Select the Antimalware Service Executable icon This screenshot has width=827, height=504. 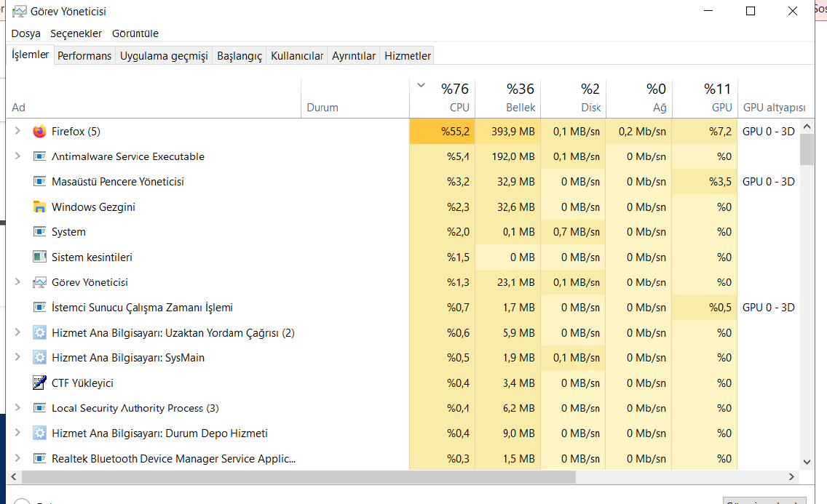(39, 156)
